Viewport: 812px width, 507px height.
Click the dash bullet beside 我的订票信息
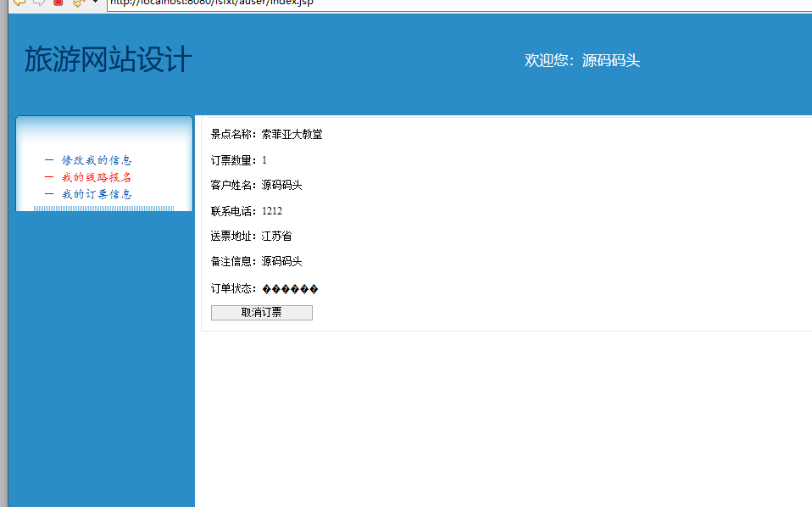(49, 193)
